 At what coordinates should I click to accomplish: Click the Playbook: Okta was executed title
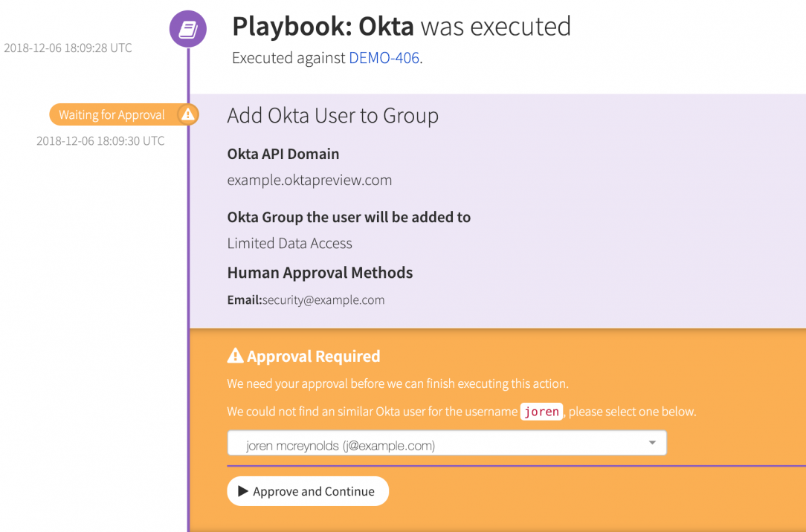(401, 27)
